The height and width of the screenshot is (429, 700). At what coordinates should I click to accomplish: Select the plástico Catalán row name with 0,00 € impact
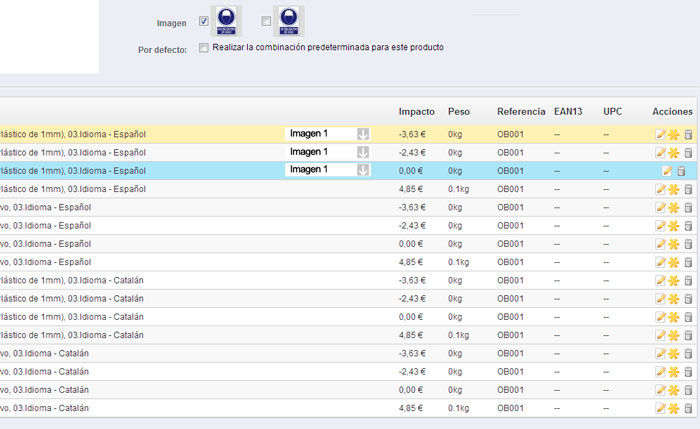(72, 317)
